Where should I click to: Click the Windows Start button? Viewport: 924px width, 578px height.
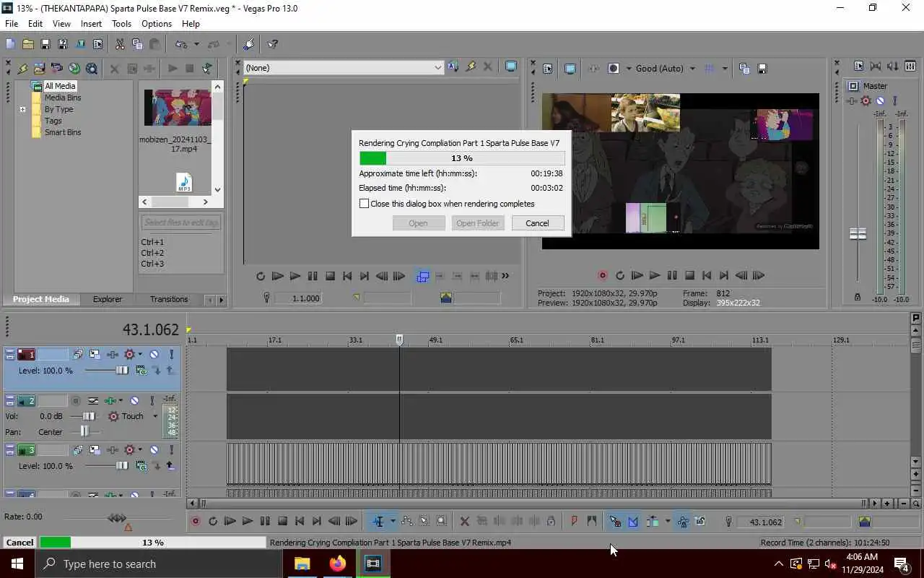[x=17, y=564]
